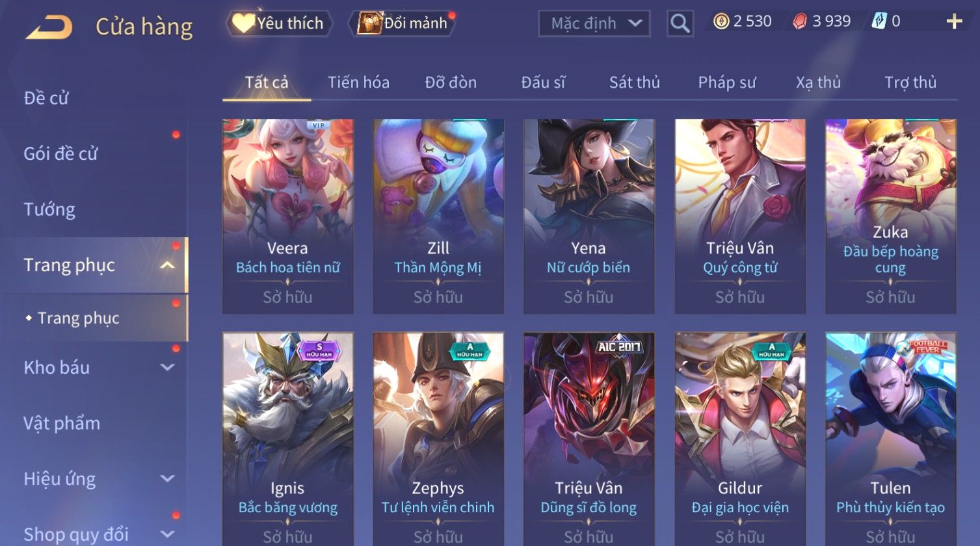
Task: Tap the plus icon to add currency
Action: (x=954, y=22)
